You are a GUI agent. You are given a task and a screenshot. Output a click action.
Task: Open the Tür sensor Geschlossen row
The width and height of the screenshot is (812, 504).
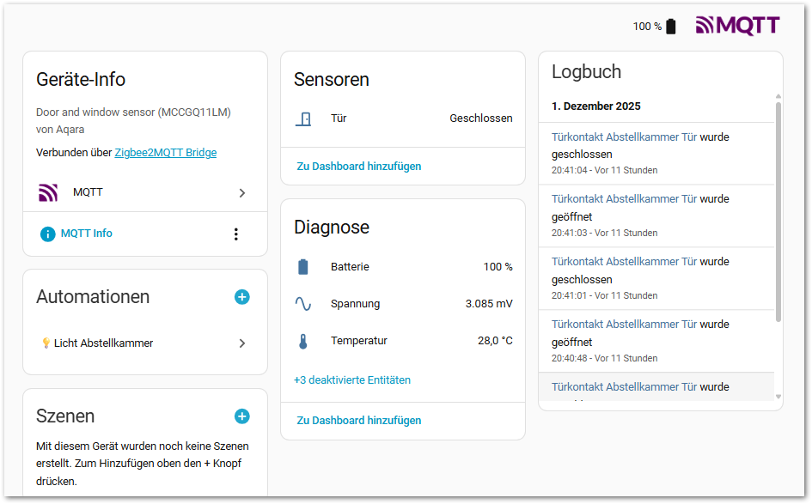(402, 118)
